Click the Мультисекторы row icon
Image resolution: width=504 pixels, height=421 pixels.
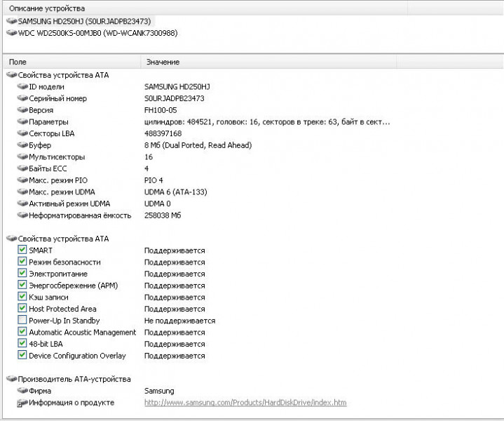[x=22, y=156]
